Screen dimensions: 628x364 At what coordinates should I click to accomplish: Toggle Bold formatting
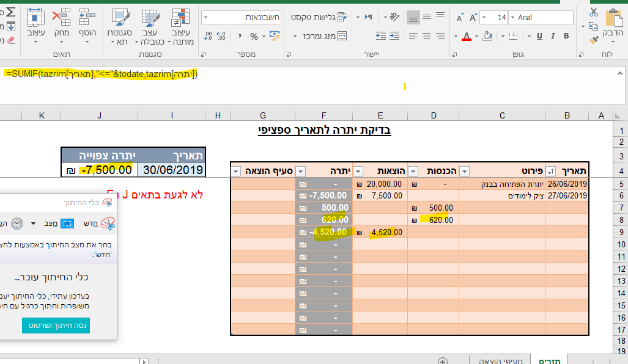click(566, 36)
